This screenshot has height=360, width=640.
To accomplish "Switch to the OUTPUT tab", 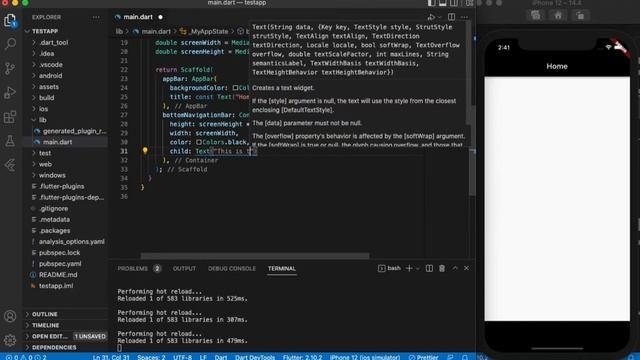I will tap(184, 268).
